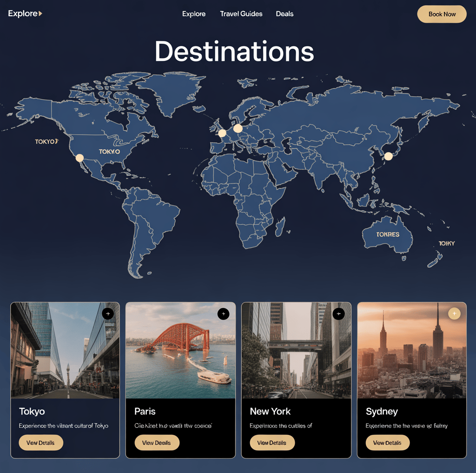Open View Details for Paris

[157, 443]
